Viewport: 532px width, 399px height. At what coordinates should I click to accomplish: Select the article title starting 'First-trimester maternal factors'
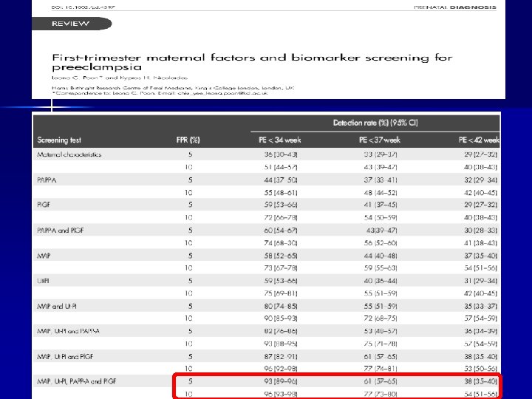point(252,62)
